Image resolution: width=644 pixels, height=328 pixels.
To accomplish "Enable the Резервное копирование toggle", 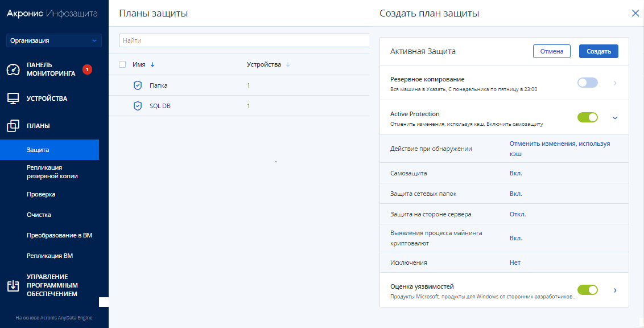I will click(x=588, y=83).
